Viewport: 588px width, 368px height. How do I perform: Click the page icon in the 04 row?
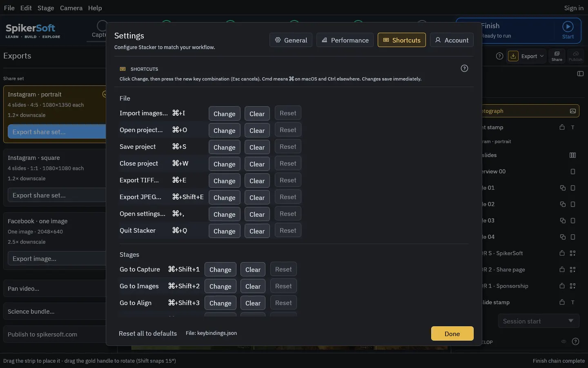point(573,237)
